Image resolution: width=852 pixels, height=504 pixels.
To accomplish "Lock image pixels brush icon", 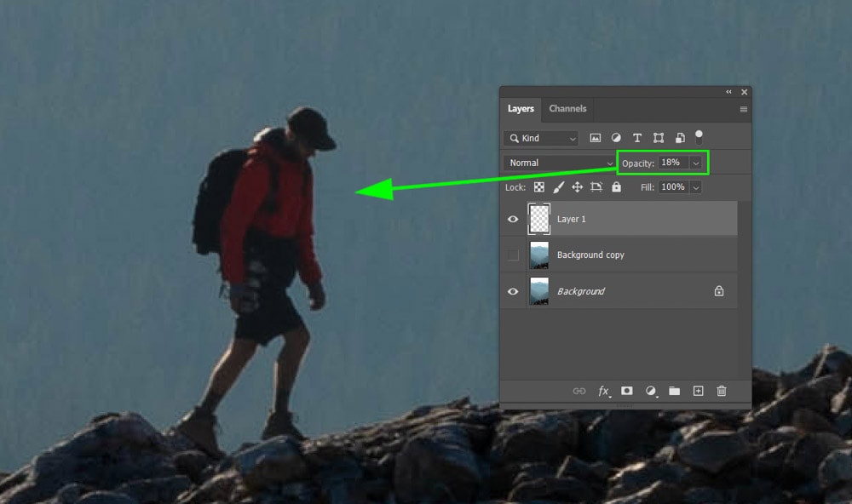I will [x=558, y=187].
